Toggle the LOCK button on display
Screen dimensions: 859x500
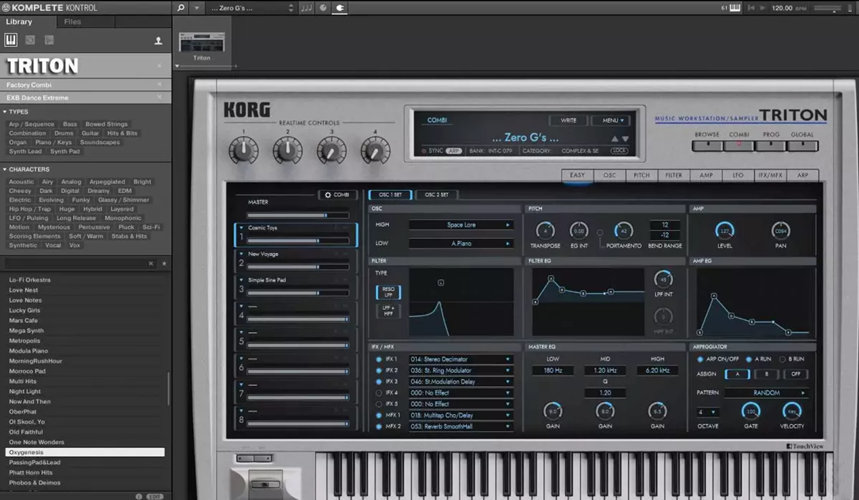tap(620, 151)
